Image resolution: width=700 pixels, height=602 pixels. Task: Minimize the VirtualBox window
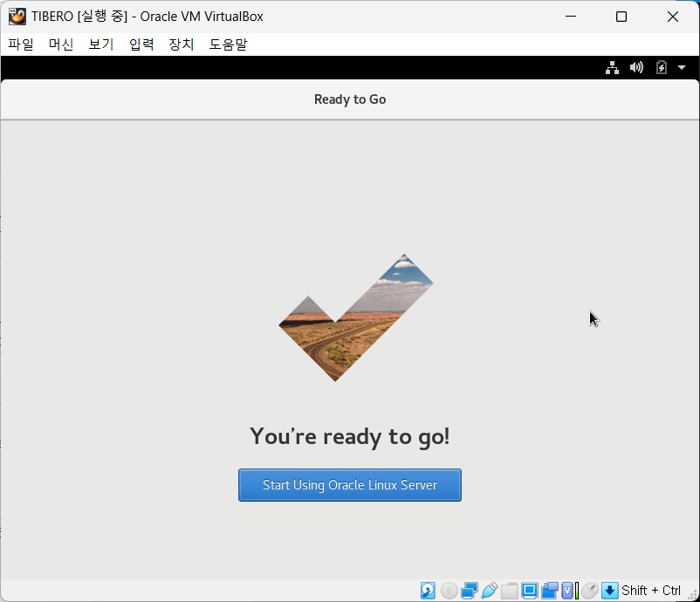point(571,17)
